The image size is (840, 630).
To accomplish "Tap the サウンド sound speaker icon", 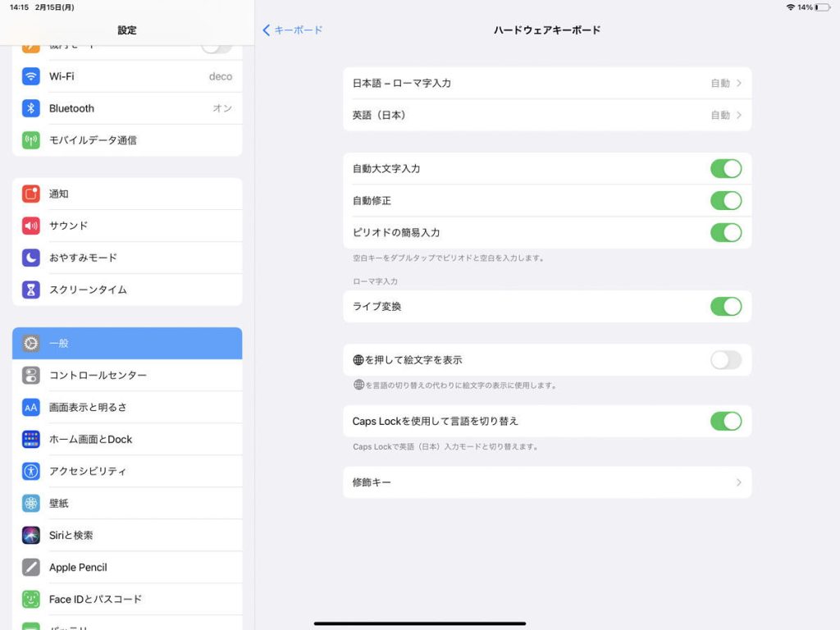I will coord(31,226).
